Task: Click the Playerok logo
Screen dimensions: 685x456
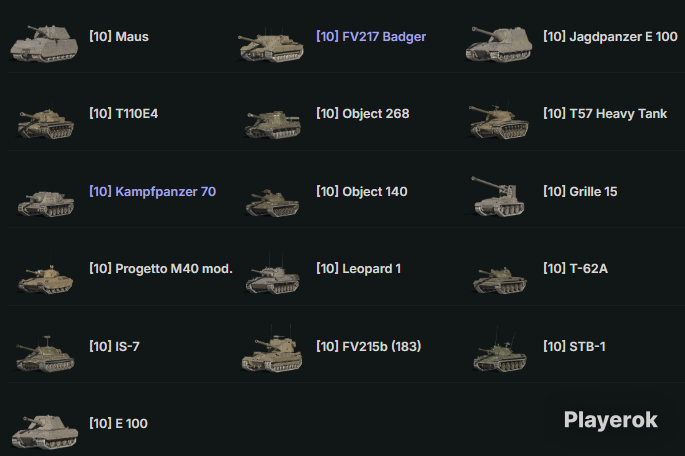Action: point(610,420)
